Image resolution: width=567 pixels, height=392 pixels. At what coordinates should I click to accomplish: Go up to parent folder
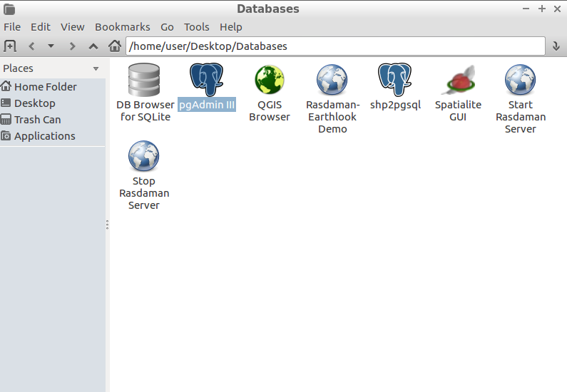pos(93,46)
